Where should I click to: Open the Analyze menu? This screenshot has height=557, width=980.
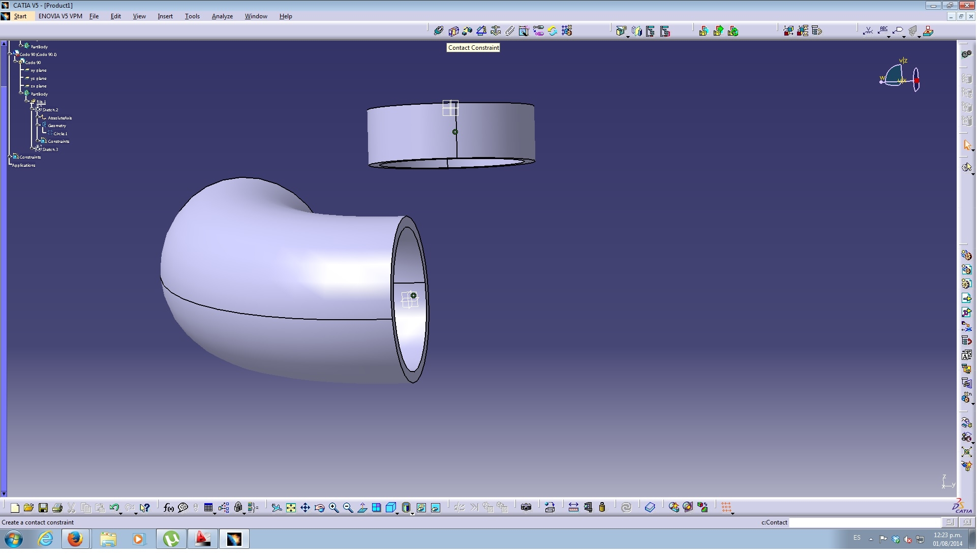222,16
